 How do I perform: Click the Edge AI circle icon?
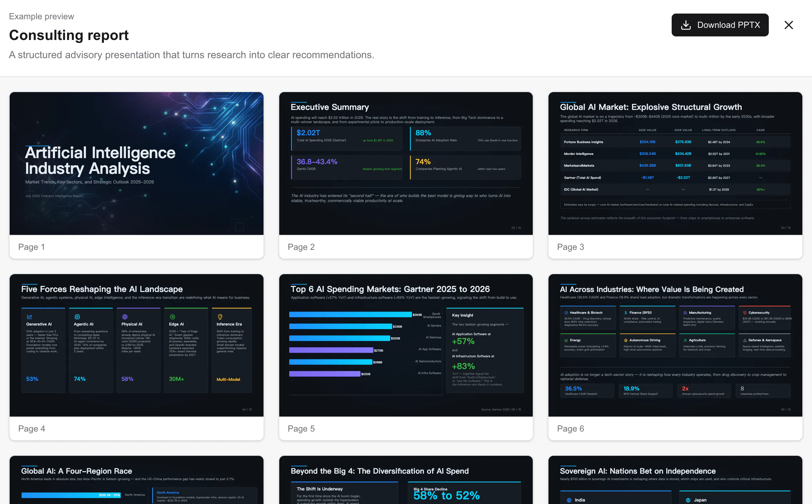[x=172, y=317]
